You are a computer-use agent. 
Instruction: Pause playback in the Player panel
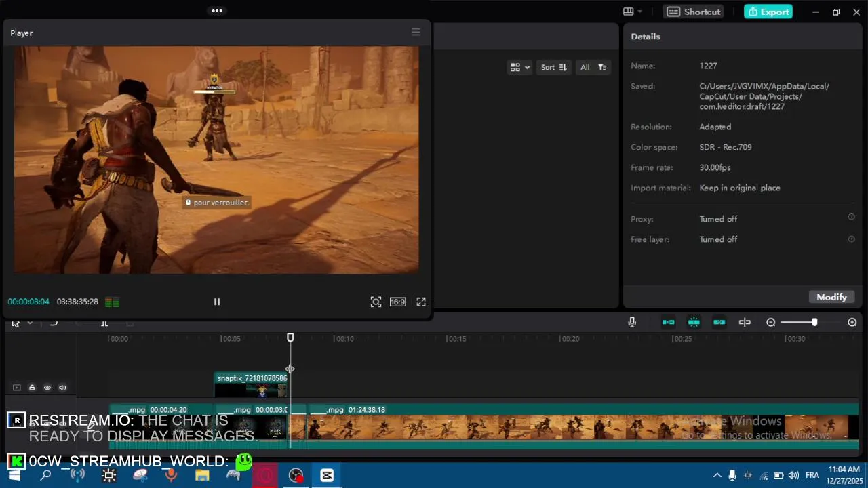217,302
